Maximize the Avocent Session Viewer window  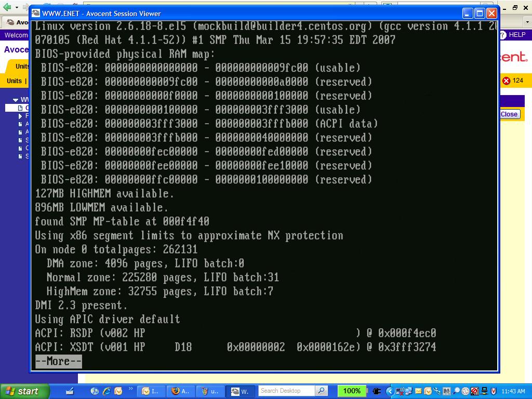point(480,14)
